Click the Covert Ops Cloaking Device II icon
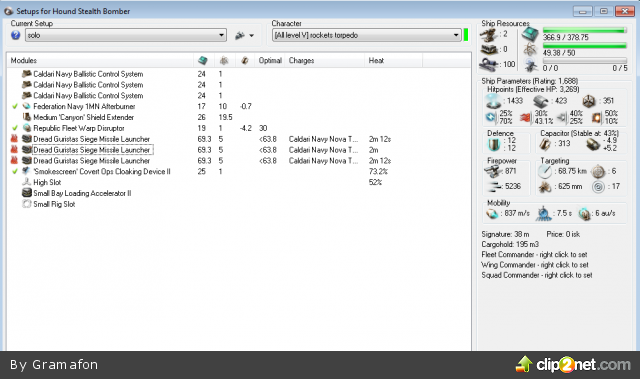 [x=27, y=171]
